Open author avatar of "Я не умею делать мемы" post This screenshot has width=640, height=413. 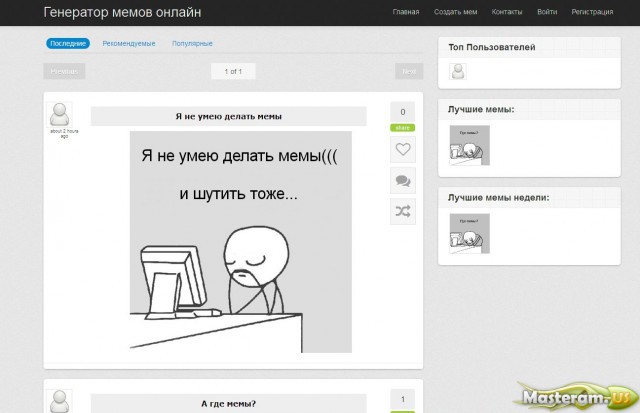[59, 115]
